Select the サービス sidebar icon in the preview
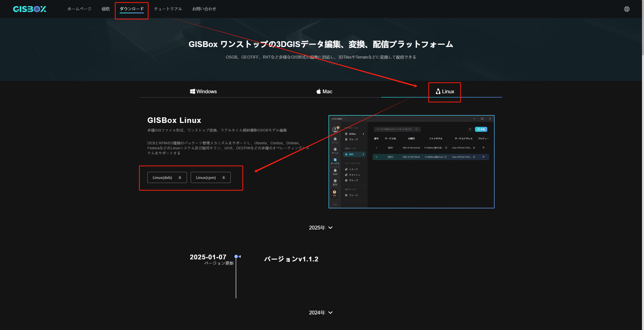Screen dimensions: 644x330 click(x=335, y=161)
